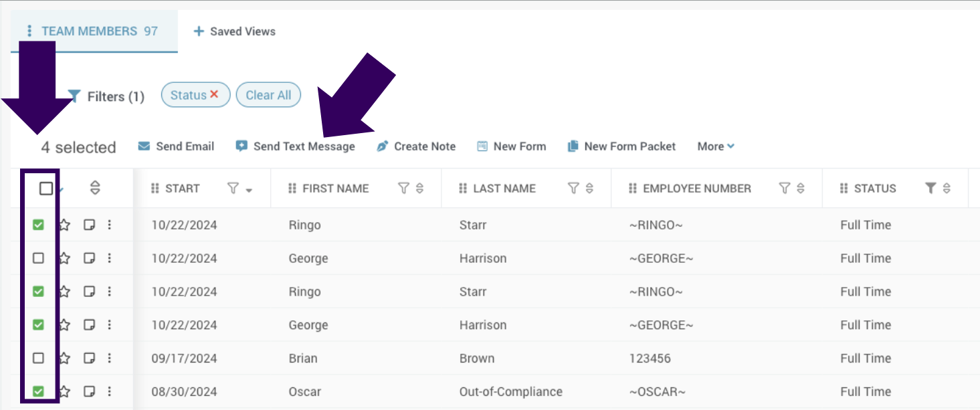The width and height of the screenshot is (980, 410).
Task: Check the select-all checkbox in header
Action: (45, 189)
